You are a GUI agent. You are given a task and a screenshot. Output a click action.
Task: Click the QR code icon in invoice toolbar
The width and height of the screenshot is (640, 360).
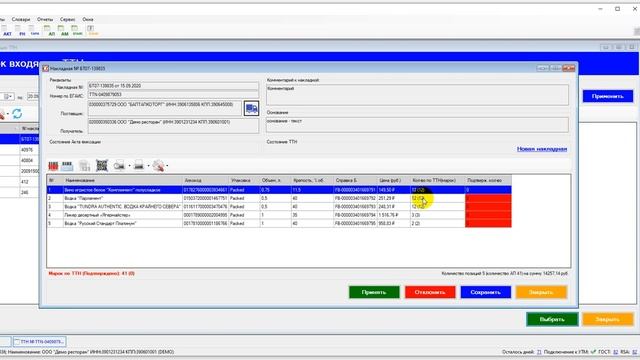[x=102, y=165]
